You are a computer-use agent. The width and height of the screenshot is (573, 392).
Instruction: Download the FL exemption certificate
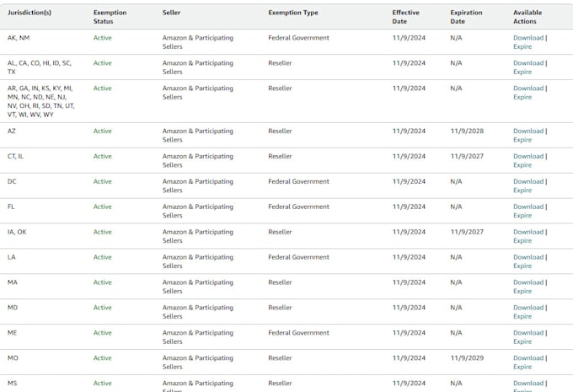click(x=528, y=207)
